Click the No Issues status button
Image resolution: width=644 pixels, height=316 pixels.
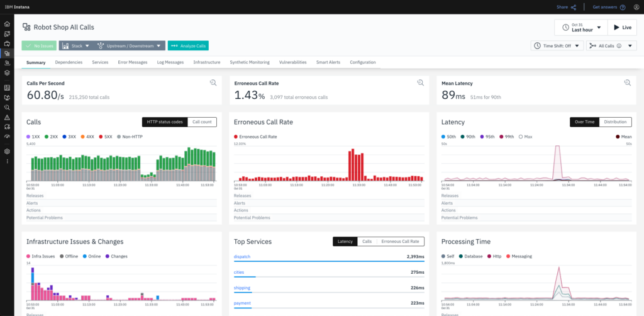click(39, 45)
